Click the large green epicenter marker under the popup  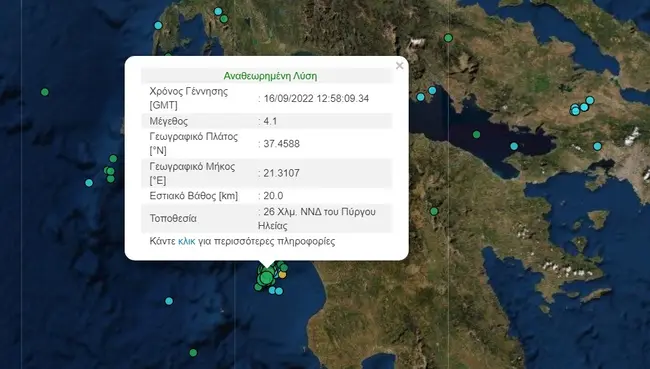click(x=266, y=277)
